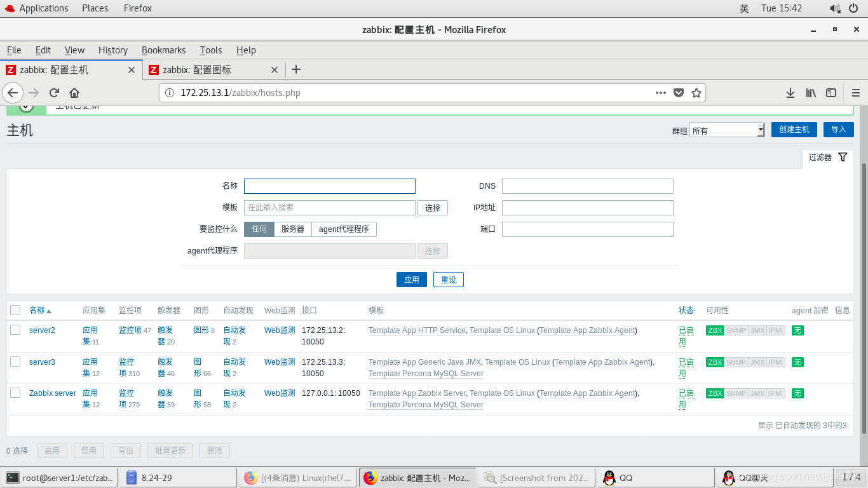This screenshot has height=488, width=868.
Task: Open server3 Template Percona MySQL Server link
Action: [426, 374]
